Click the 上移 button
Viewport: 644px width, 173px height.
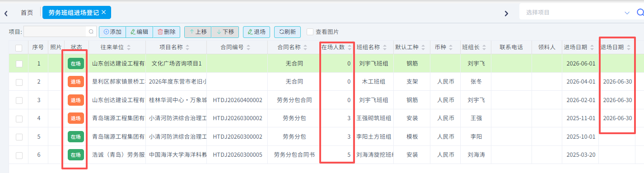(198, 32)
